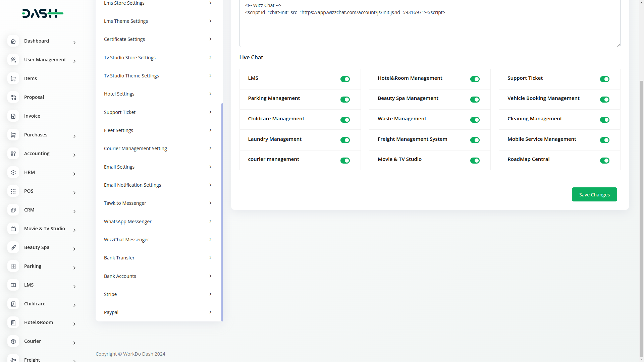The height and width of the screenshot is (362, 644).
Task: Toggle Support Ticket live chat switch
Action: coord(604,79)
